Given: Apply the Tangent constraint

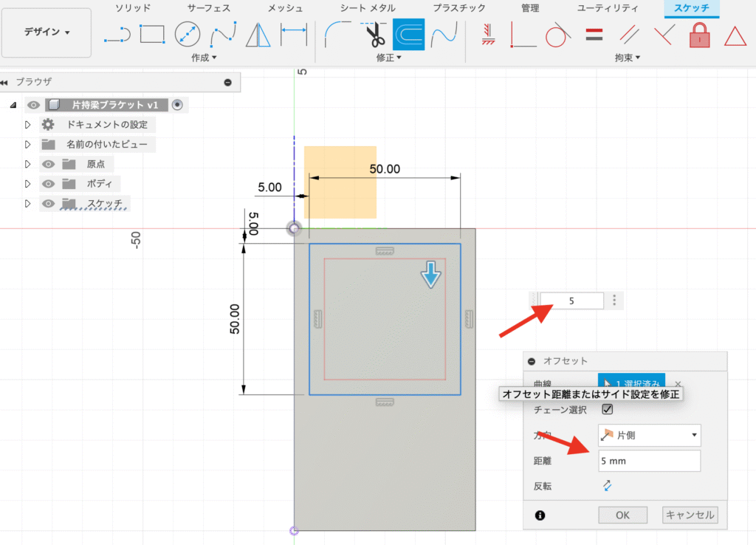Looking at the screenshot, I should point(557,35).
